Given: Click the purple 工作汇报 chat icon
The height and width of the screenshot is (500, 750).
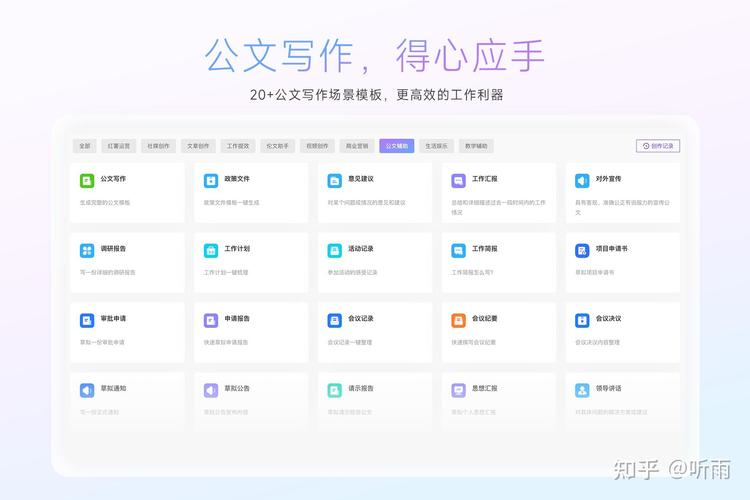Looking at the screenshot, I should [458, 181].
